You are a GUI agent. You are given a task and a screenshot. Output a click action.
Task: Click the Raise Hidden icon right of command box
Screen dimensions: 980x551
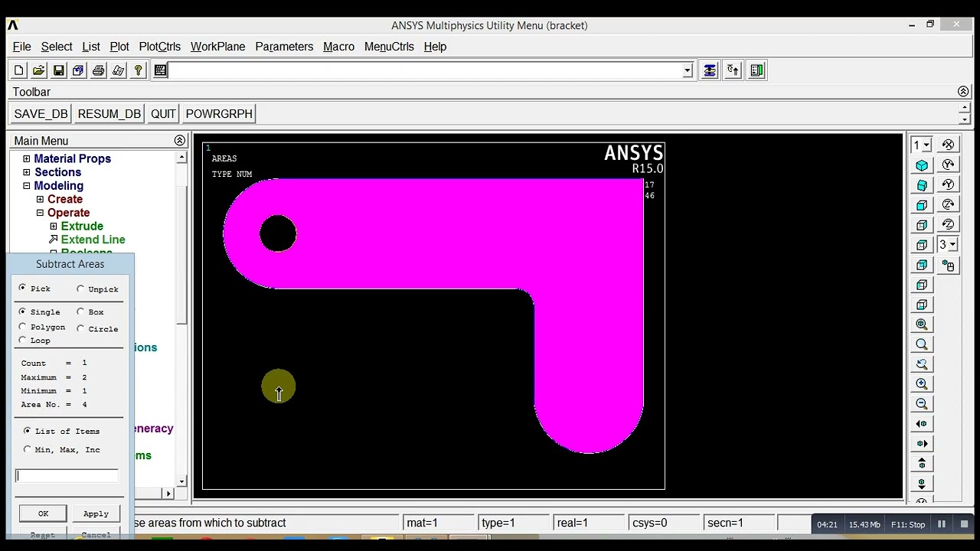710,70
